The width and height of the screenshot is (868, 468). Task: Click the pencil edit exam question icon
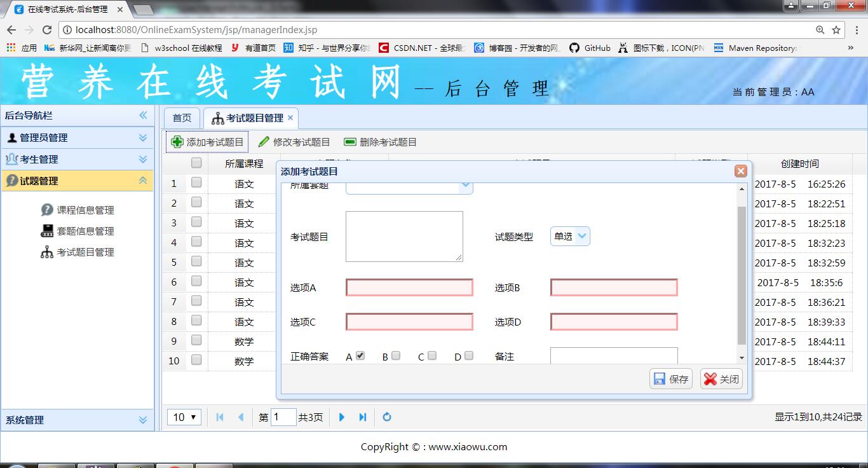(264, 142)
